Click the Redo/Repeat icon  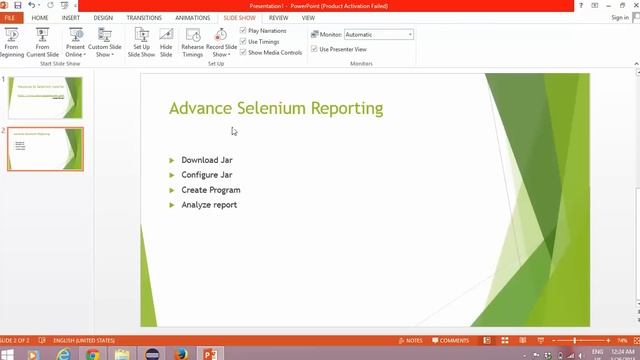pyautogui.click(x=50, y=5)
